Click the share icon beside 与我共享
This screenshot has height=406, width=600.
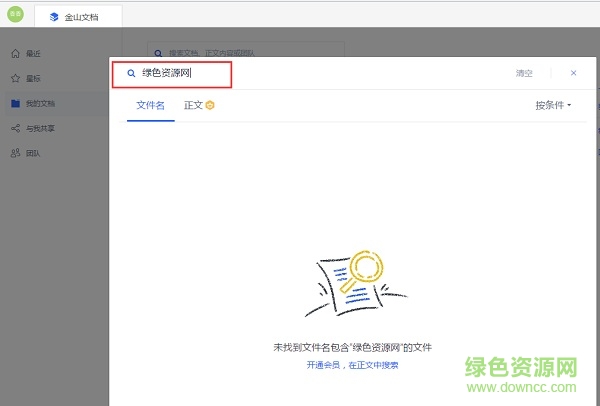click(x=15, y=128)
